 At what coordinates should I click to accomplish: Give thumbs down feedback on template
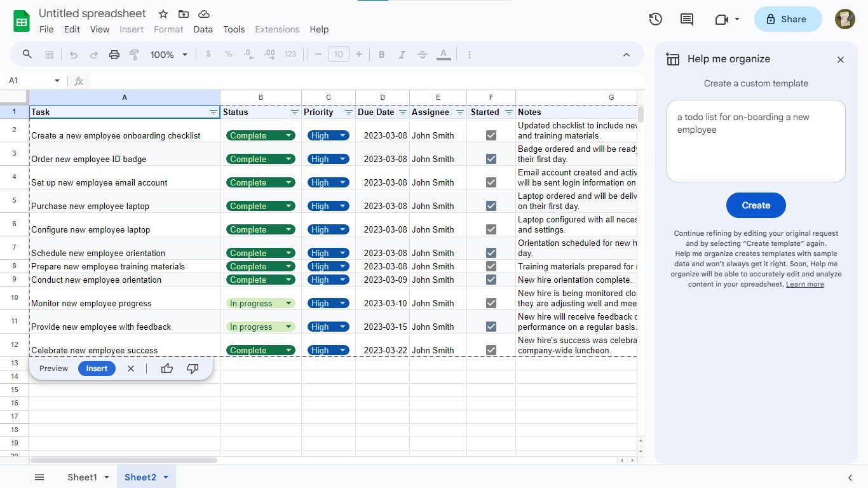(193, 369)
